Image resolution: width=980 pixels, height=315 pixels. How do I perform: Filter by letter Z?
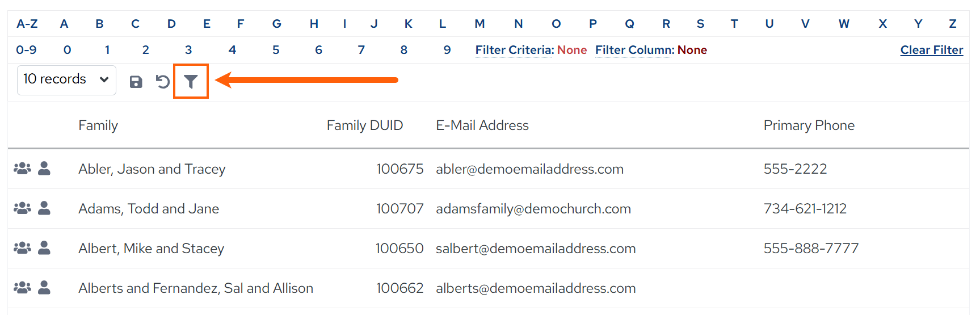pos(953,24)
